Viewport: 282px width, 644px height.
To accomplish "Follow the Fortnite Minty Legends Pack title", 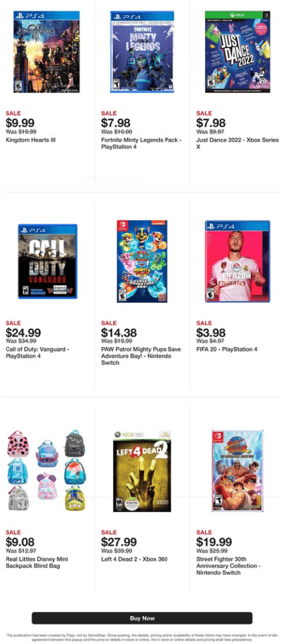I will 142,144.
